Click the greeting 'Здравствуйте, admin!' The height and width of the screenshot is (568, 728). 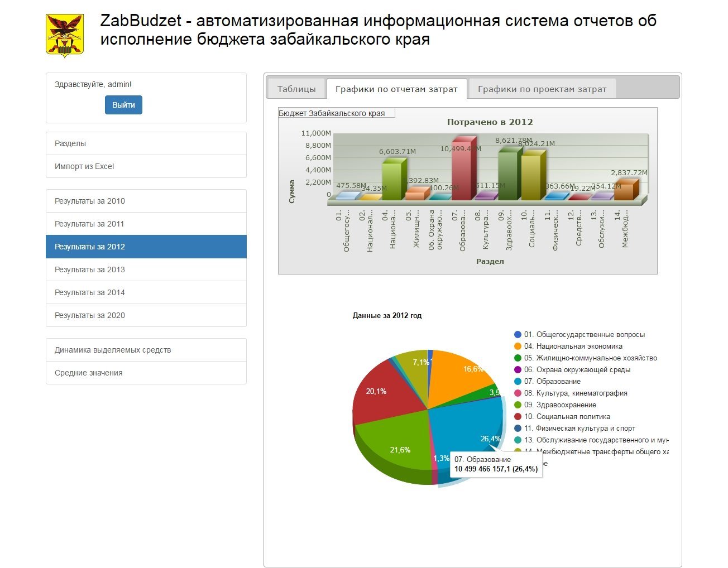93,85
